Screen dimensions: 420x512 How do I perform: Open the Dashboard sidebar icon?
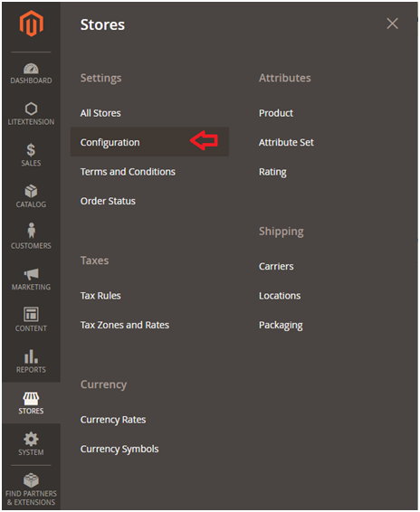31,69
